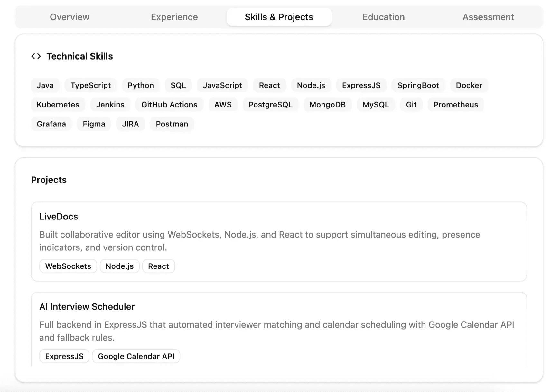Select the Figma skill tag
The width and height of the screenshot is (551, 392).
click(94, 124)
